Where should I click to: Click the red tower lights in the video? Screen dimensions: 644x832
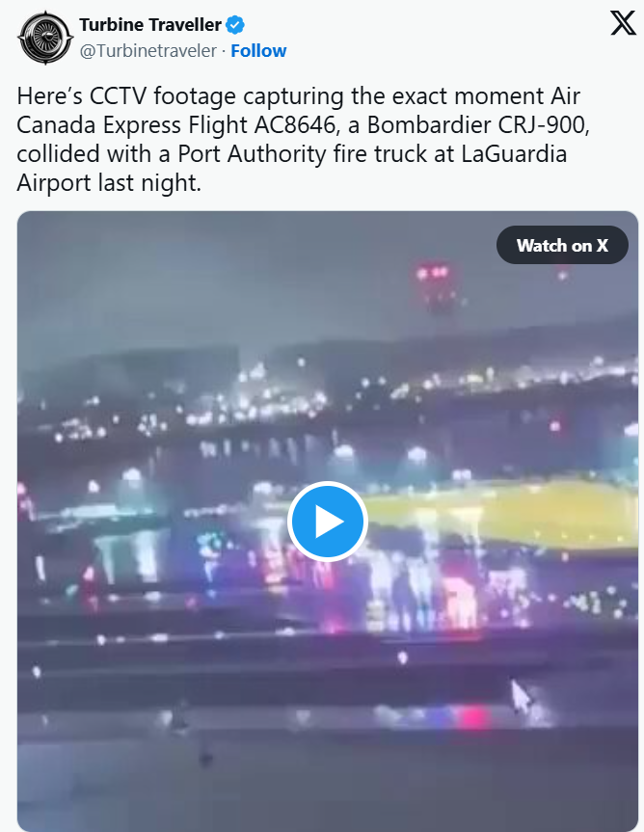click(x=433, y=273)
